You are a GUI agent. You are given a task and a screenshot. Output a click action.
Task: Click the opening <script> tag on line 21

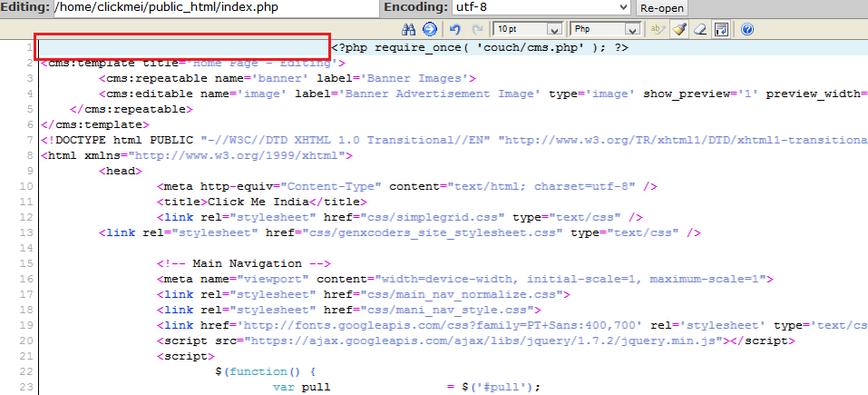[x=185, y=356]
